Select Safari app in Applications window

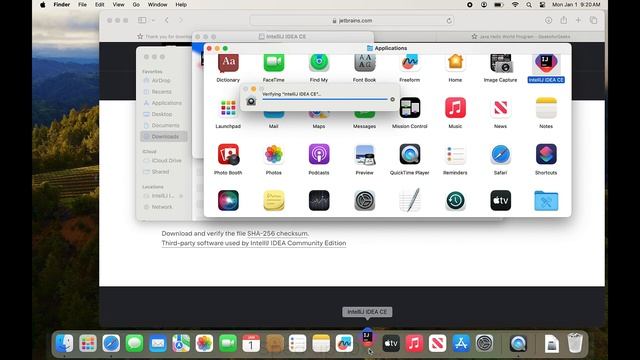[500, 154]
